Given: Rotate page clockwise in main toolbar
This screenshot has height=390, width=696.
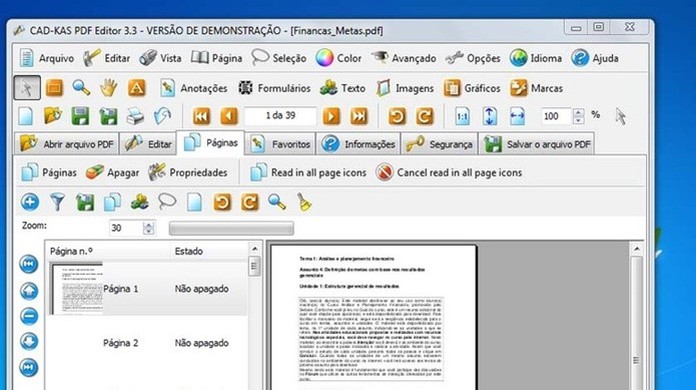Looking at the screenshot, I should [425, 116].
